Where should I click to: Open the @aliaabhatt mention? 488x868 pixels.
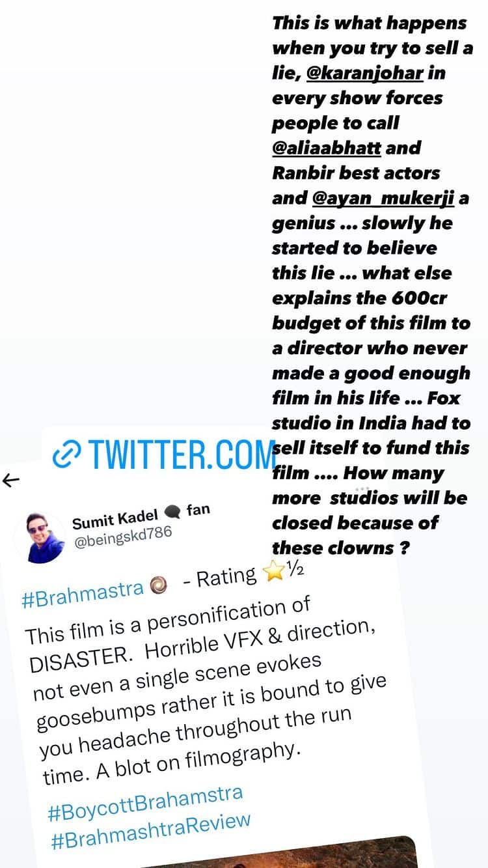point(326,148)
